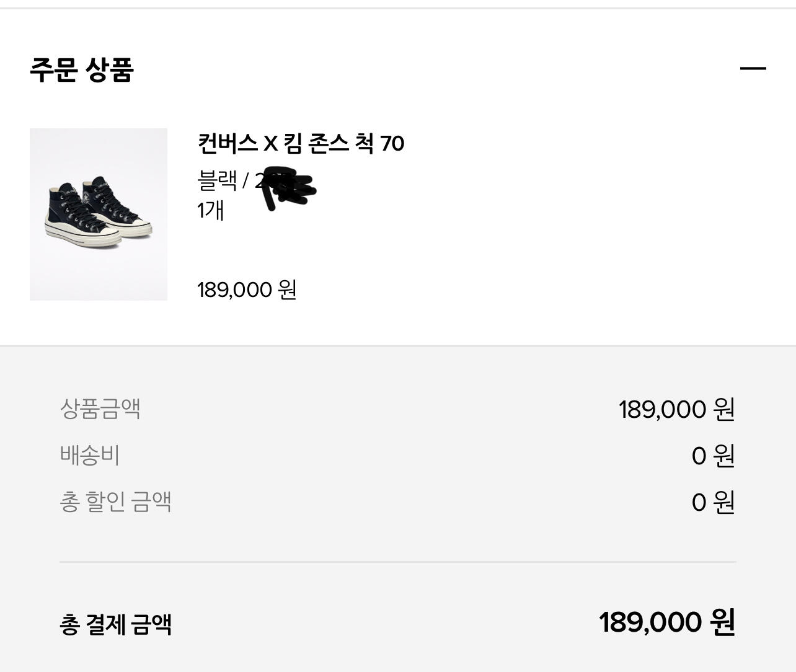This screenshot has width=796, height=672.
Task: Click the 상품금액 value 189,000 원
Action: [676, 409]
